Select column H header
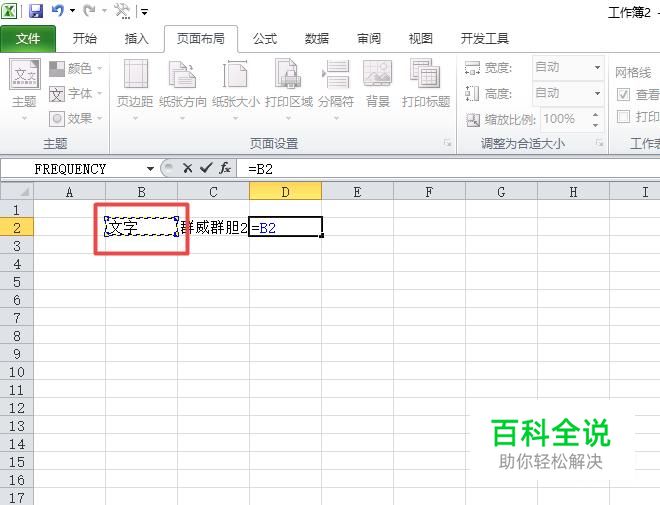This screenshot has width=660, height=505. pos(573,192)
